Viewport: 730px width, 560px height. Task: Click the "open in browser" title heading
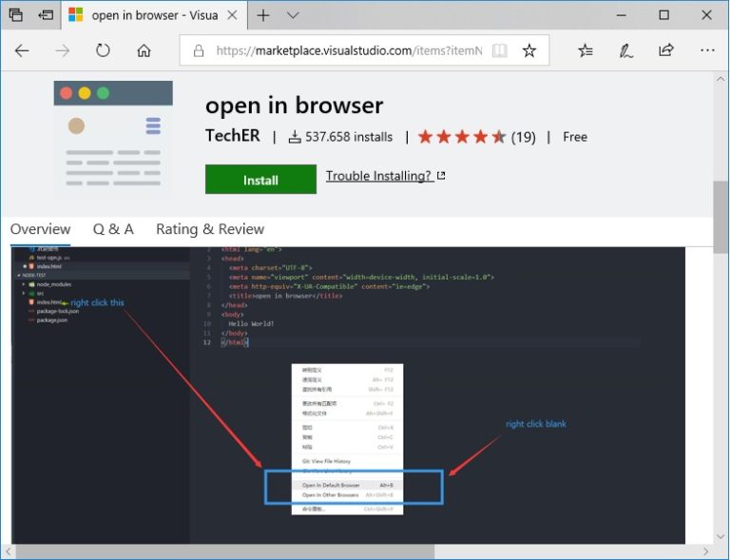(295, 106)
